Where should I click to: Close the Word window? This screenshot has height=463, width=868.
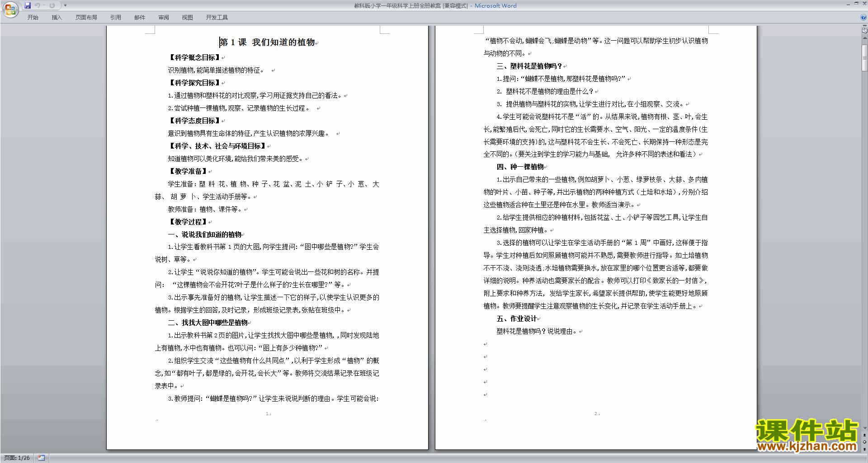864,4
